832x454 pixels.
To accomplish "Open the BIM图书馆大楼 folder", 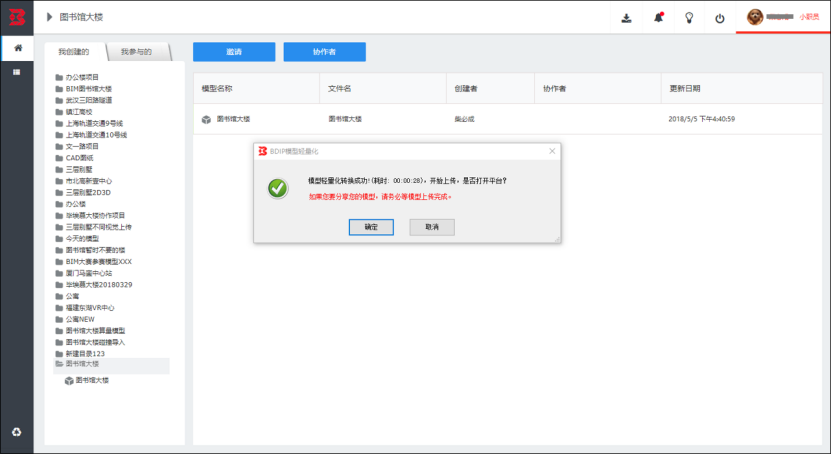I will click(89, 89).
